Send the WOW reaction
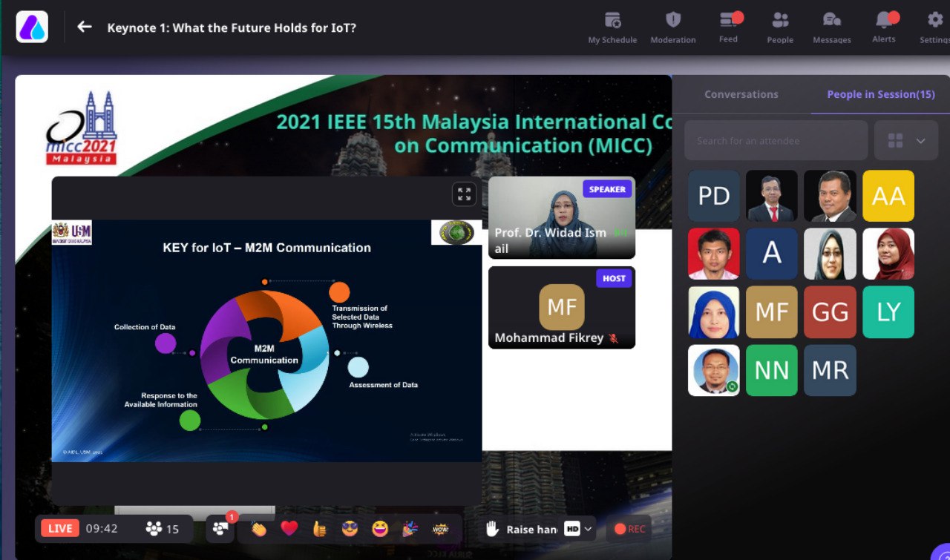This screenshot has width=950, height=560. pos(441,529)
